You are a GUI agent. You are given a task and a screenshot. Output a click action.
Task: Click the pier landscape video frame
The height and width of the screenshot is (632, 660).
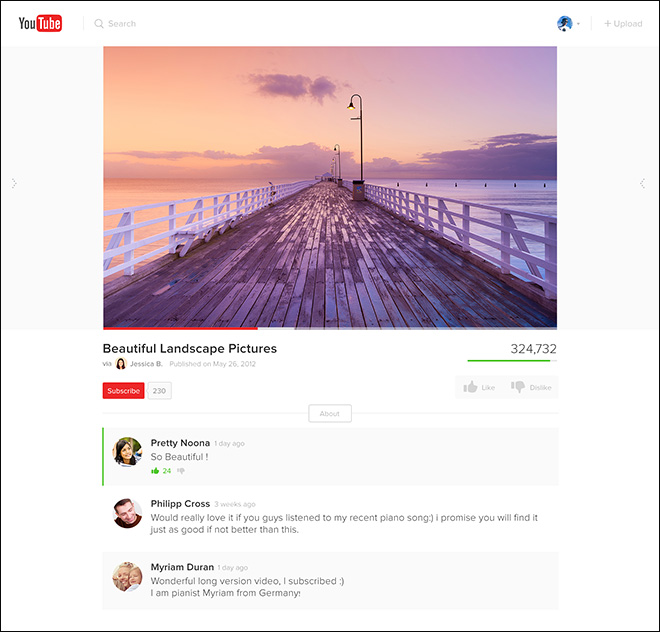click(x=330, y=186)
